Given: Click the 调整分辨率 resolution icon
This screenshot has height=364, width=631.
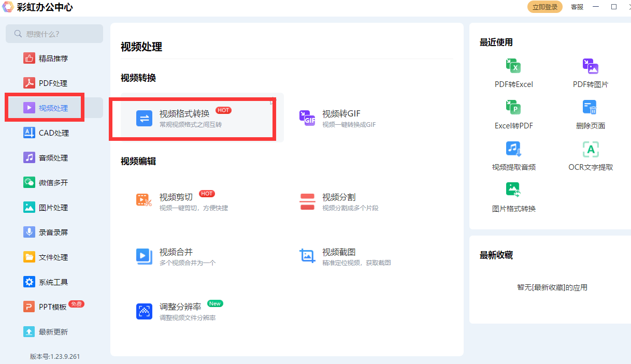Looking at the screenshot, I should [144, 311].
